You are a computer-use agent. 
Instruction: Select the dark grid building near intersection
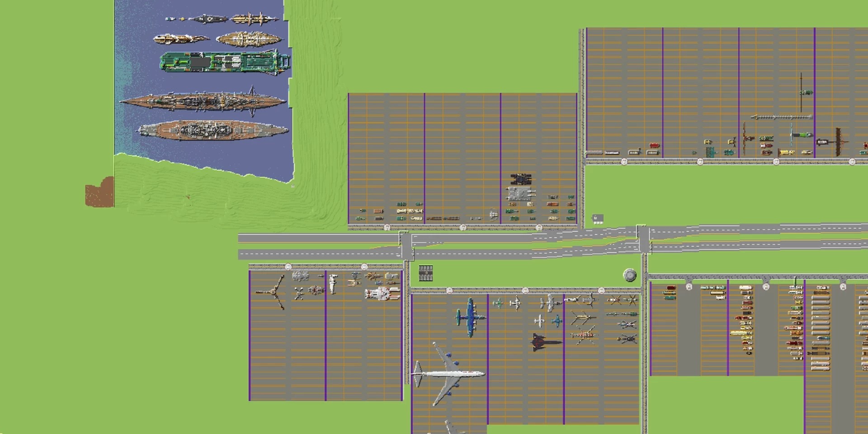(425, 273)
